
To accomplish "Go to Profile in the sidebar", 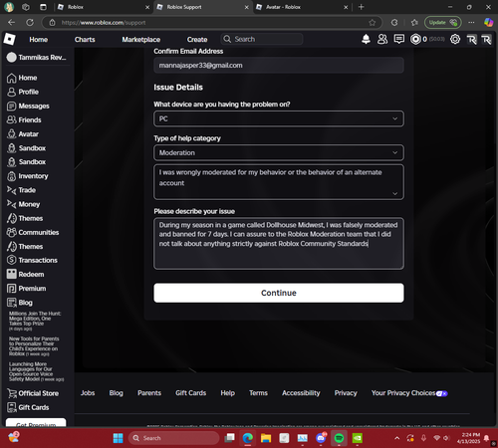I will point(23,92).
